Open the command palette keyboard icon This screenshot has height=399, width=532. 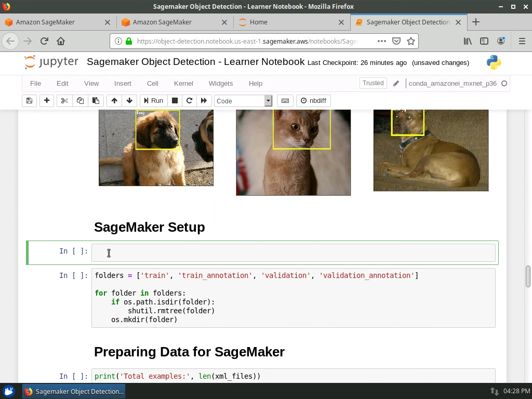(285, 101)
